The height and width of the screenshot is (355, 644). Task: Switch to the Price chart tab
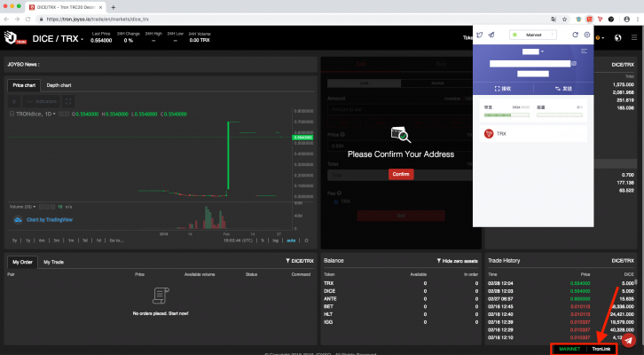24,85
